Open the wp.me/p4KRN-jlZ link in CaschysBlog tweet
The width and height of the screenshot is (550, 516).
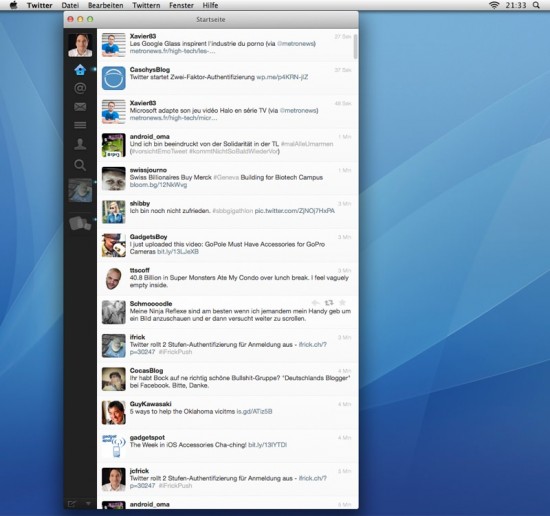point(282,77)
